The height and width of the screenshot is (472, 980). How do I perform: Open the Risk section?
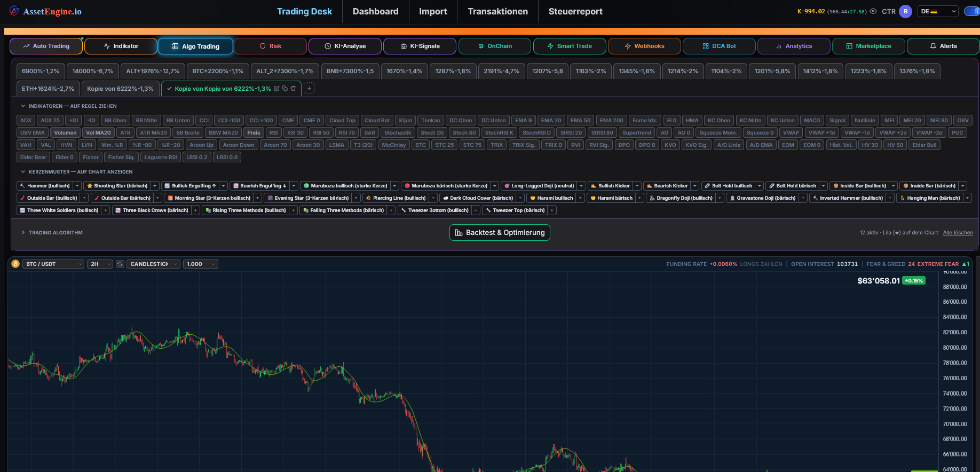click(270, 46)
